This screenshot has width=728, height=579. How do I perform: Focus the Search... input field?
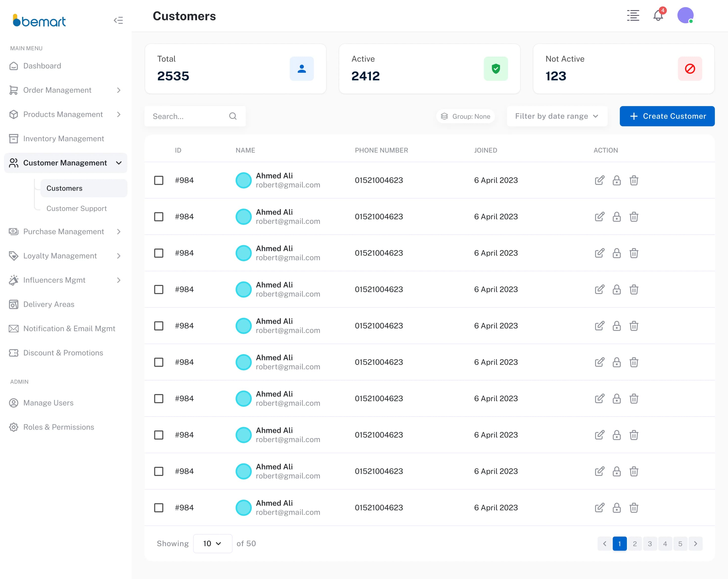click(x=195, y=116)
